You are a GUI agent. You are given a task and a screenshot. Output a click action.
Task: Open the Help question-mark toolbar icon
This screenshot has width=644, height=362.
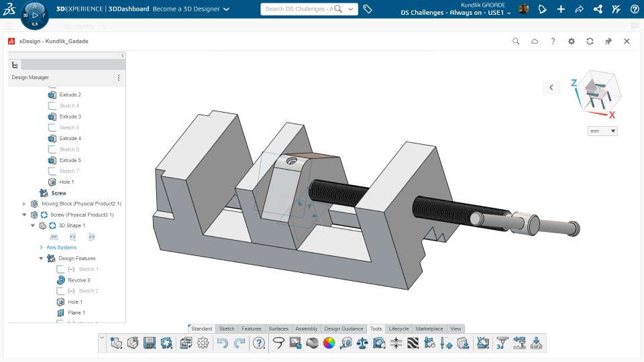pos(259,343)
